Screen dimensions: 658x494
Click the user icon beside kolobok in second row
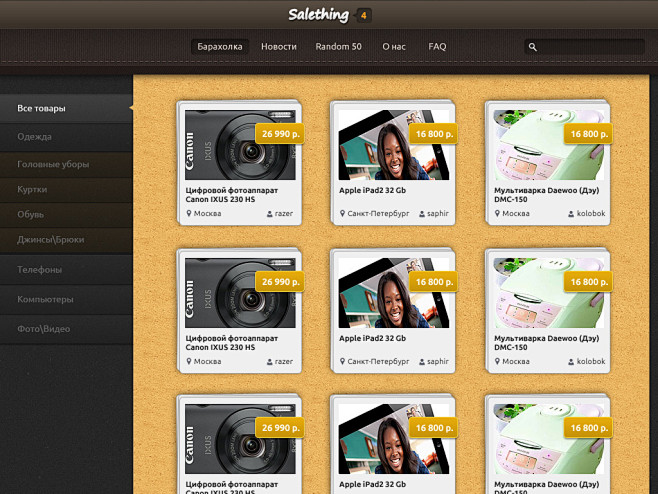click(x=571, y=362)
